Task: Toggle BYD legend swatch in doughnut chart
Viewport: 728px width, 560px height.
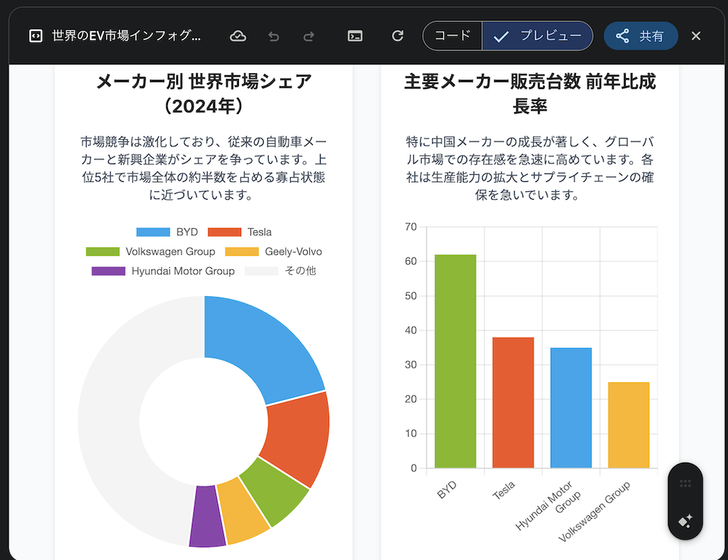Action: click(x=154, y=232)
